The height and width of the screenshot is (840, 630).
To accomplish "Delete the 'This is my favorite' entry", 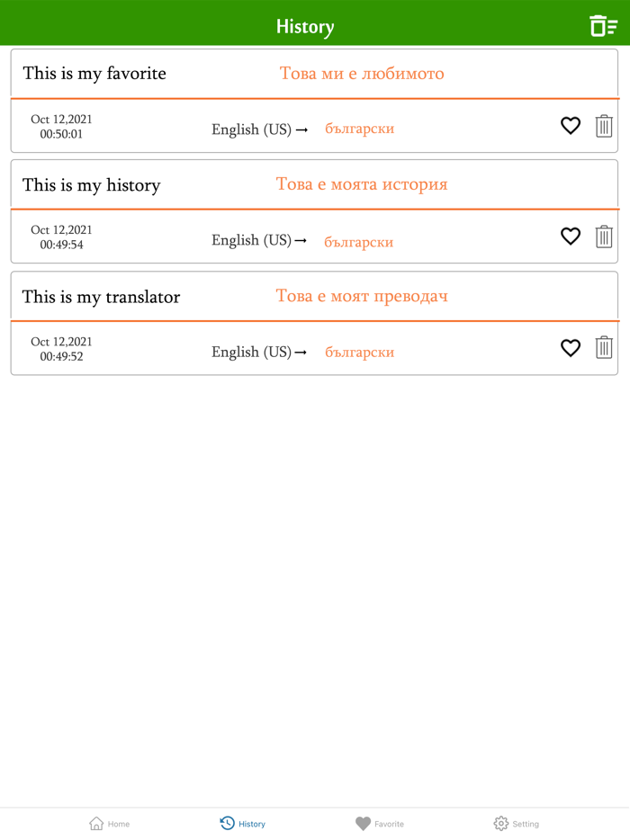I will pos(603,126).
